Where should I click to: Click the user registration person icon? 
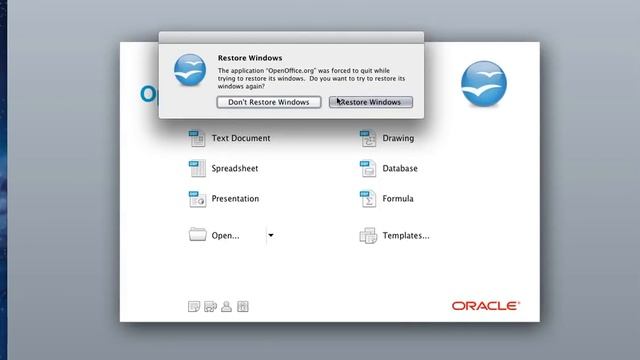click(x=226, y=307)
